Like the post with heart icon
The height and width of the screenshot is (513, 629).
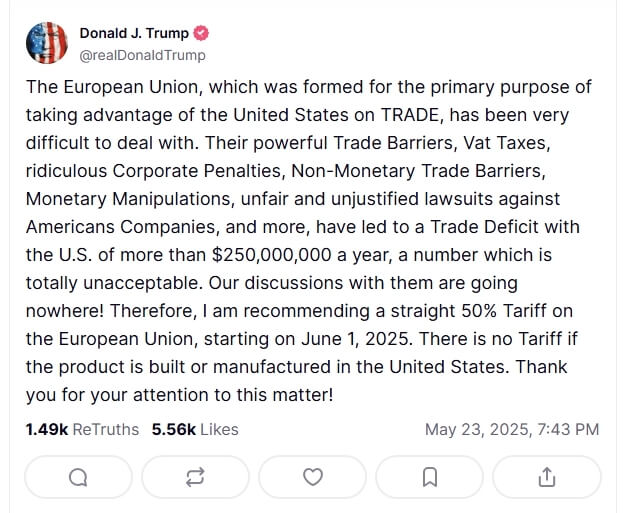tap(312, 477)
